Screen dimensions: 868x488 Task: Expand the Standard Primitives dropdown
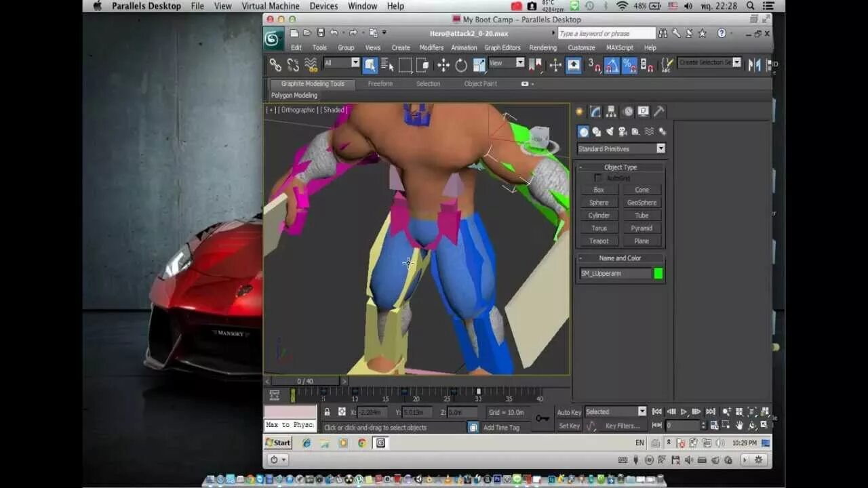click(621, 148)
